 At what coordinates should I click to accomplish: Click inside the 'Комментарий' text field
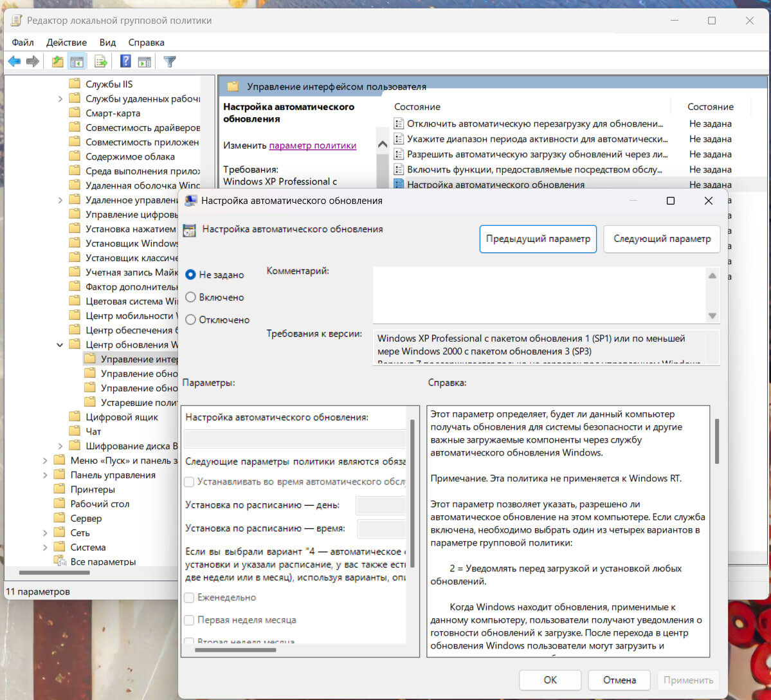point(538,295)
